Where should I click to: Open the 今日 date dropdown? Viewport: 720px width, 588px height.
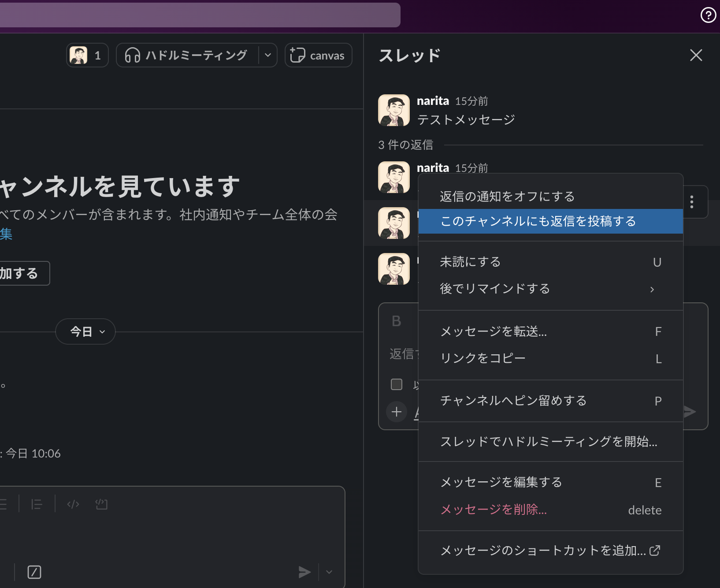point(85,331)
